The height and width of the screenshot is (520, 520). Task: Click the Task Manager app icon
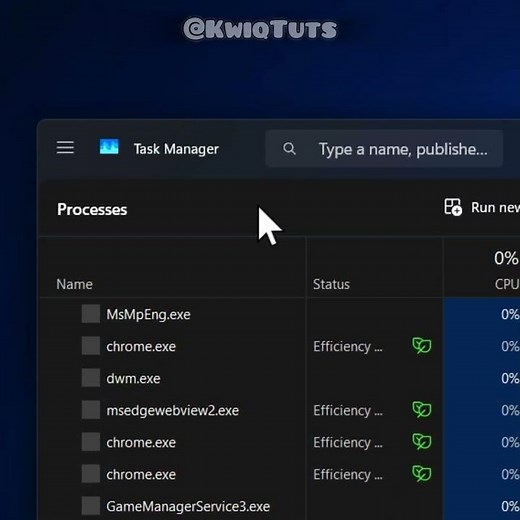click(x=109, y=147)
